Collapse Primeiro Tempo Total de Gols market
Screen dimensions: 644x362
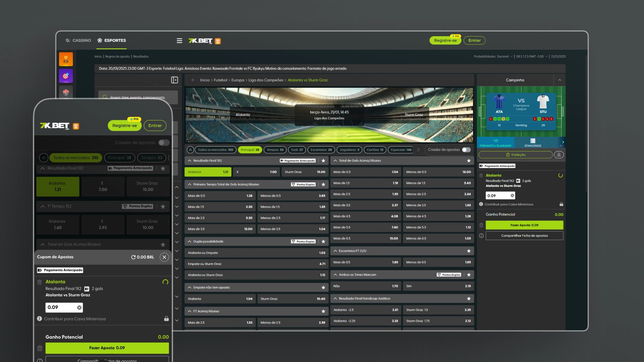coord(190,184)
